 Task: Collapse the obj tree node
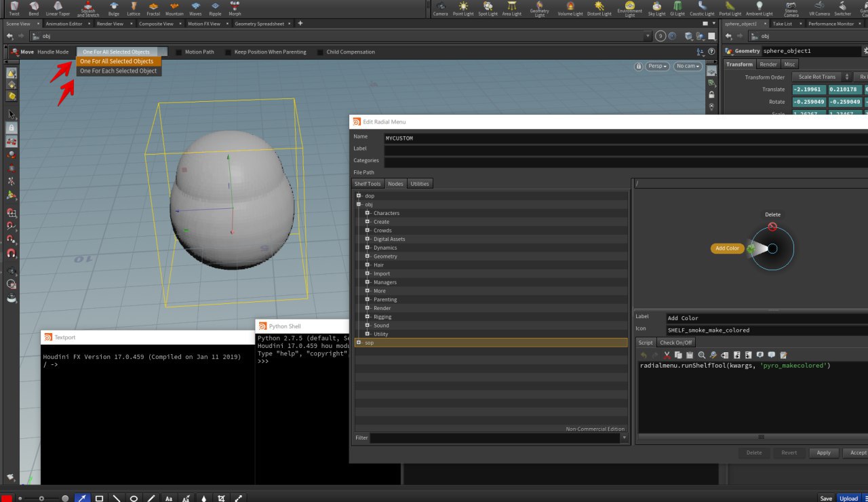(359, 204)
